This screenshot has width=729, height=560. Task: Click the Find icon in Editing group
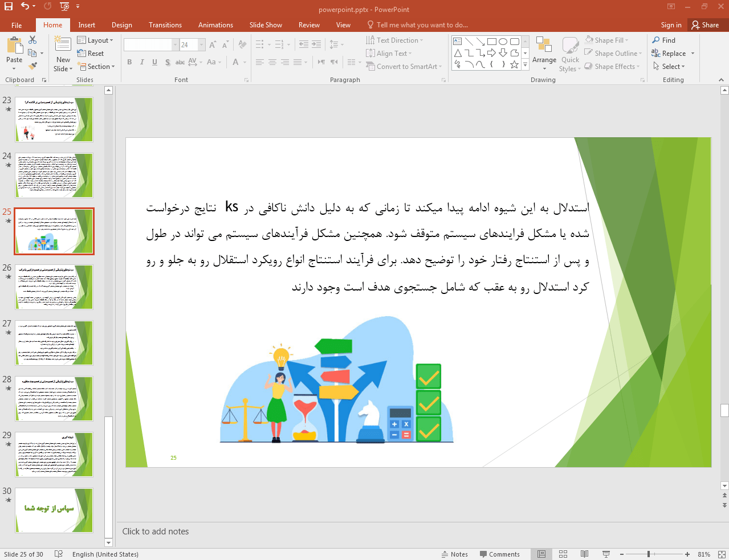(x=663, y=40)
